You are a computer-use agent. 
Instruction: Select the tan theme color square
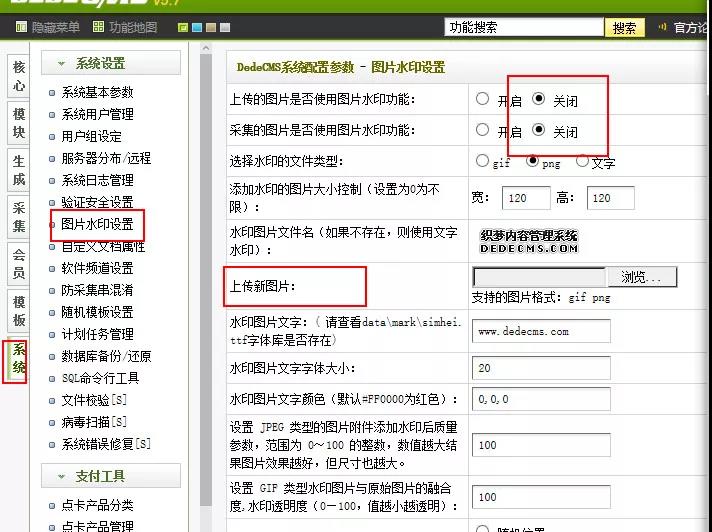click(211, 28)
